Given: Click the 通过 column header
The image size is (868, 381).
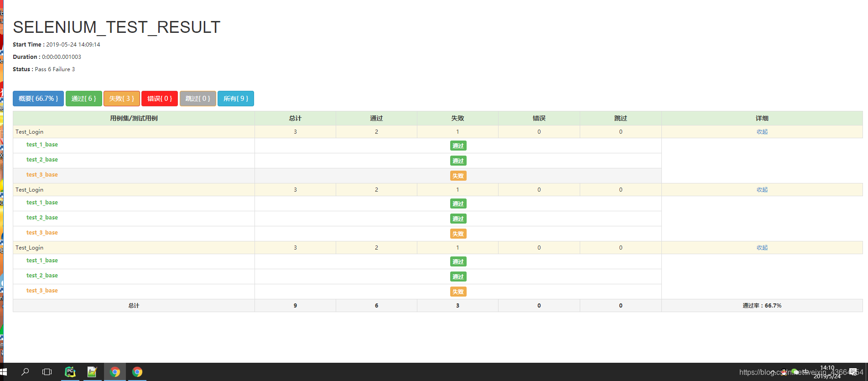Looking at the screenshot, I should click(376, 118).
